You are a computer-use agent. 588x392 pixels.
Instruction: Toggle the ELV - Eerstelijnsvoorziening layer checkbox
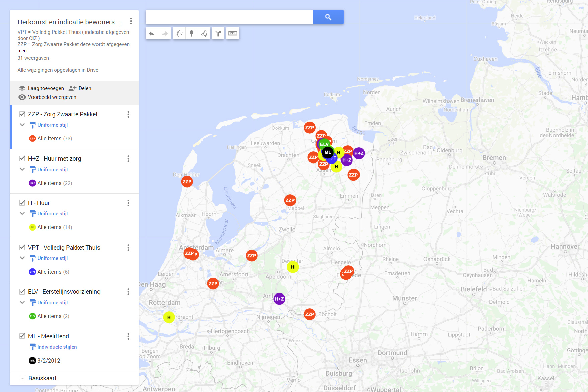[22, 291]
